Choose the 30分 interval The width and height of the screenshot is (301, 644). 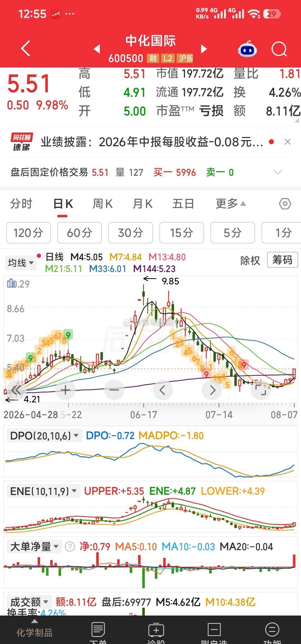click(x=131, y=233)
